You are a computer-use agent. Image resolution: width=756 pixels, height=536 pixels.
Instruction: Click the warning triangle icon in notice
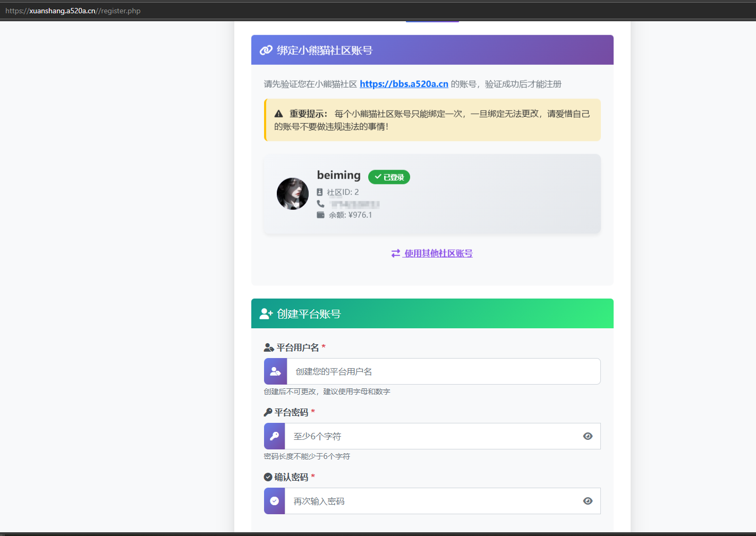pos(278,114)
